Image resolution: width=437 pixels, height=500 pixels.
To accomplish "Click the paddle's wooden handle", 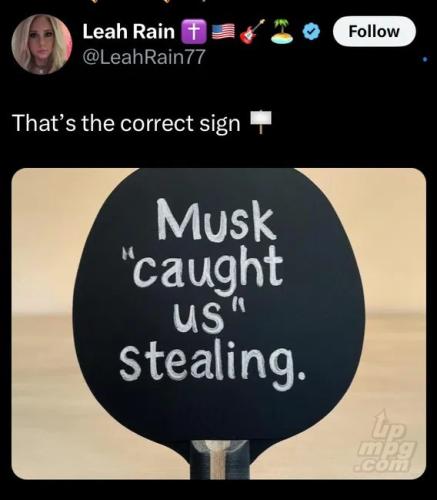I will click(220, 459).
